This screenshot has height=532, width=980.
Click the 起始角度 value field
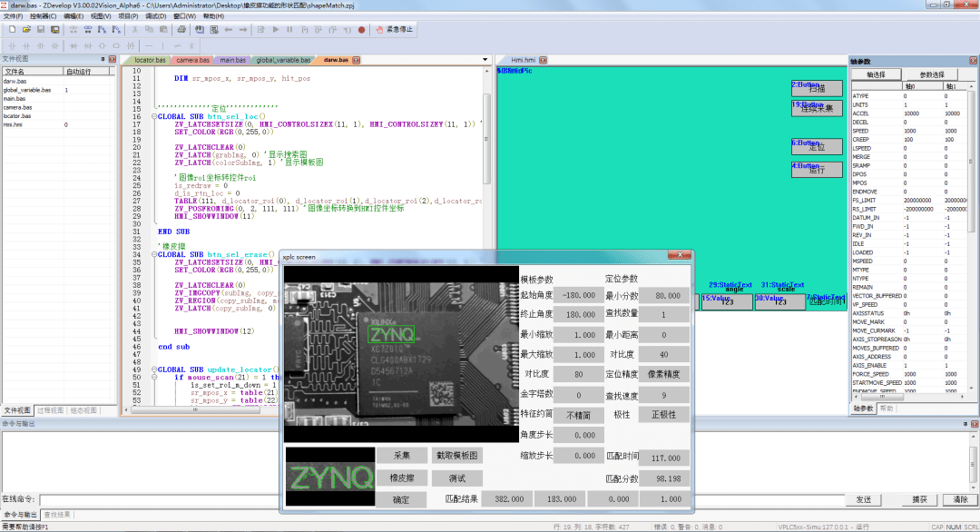coord(578,294)
